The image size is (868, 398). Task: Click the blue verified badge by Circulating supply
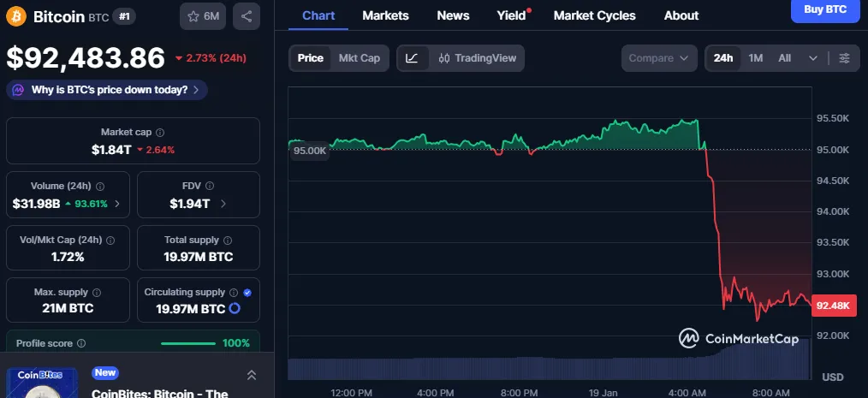(247, 292)
